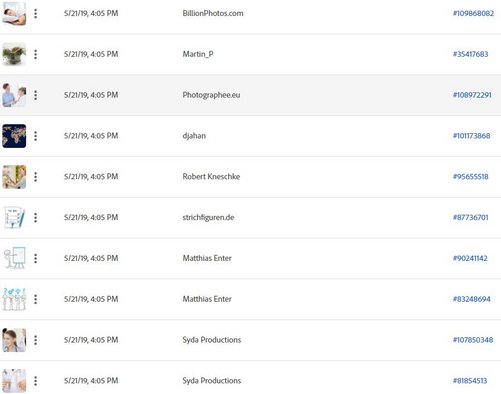Select the plant thumbnail by Martin_P
The image size is (501, 394).
pyautogui.click(x=14, y=54)
